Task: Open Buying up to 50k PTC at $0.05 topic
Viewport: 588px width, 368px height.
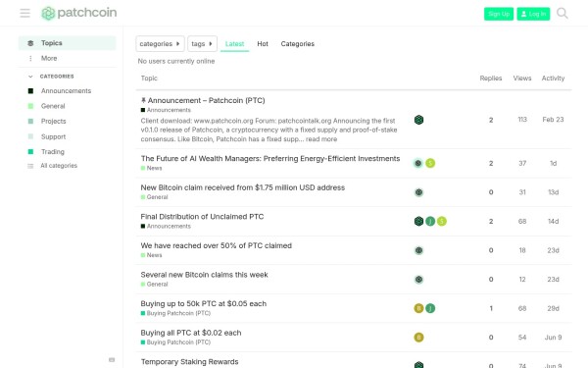Action: 204,303
